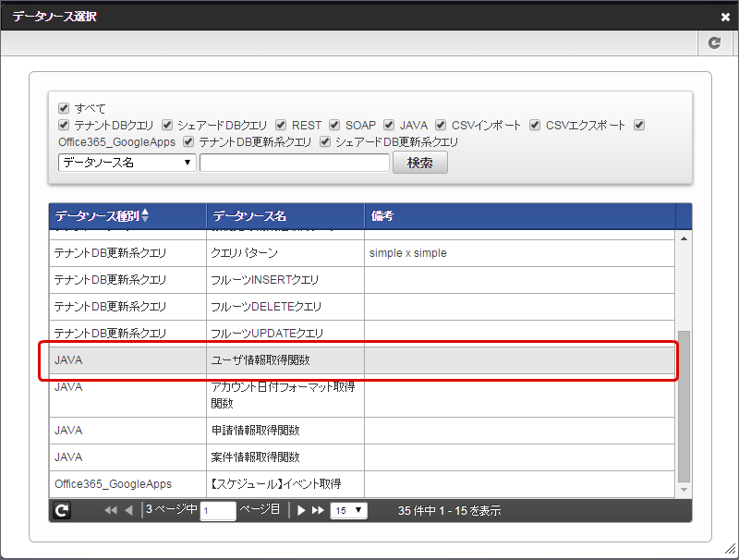Viewport: 739px width, 560px height.
Task: Click the データソース名 column header
Action: pos(285,215)
